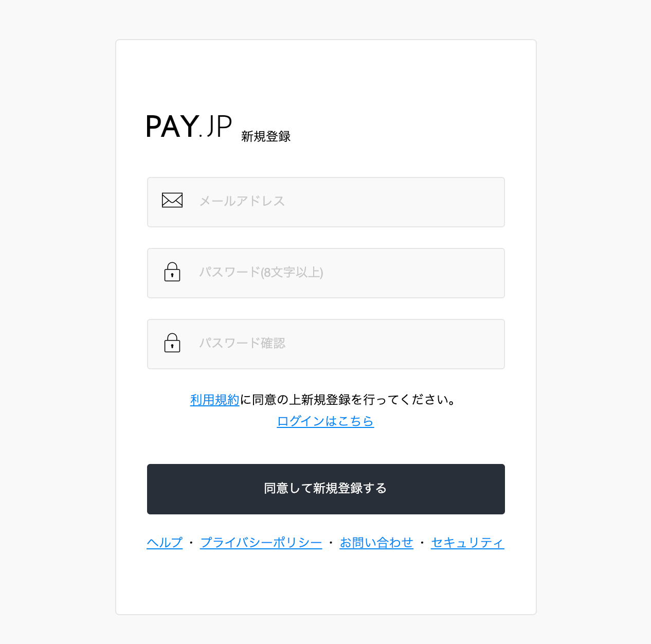Focus the パスワード(8文字以上) input field

click(326, 273)
